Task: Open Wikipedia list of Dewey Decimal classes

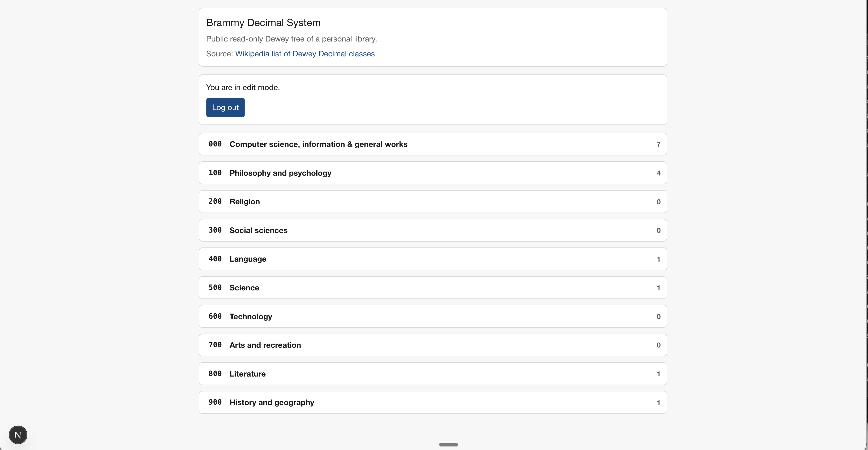Action: coord(305,54)
